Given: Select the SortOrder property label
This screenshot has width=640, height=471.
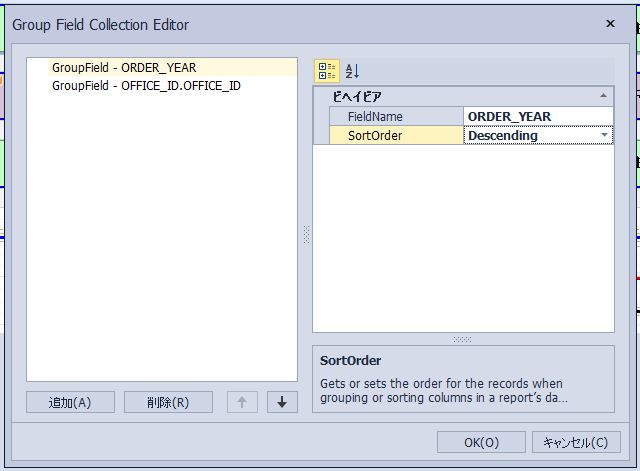Looking at the screenshot, I should (x=375, y=135).
